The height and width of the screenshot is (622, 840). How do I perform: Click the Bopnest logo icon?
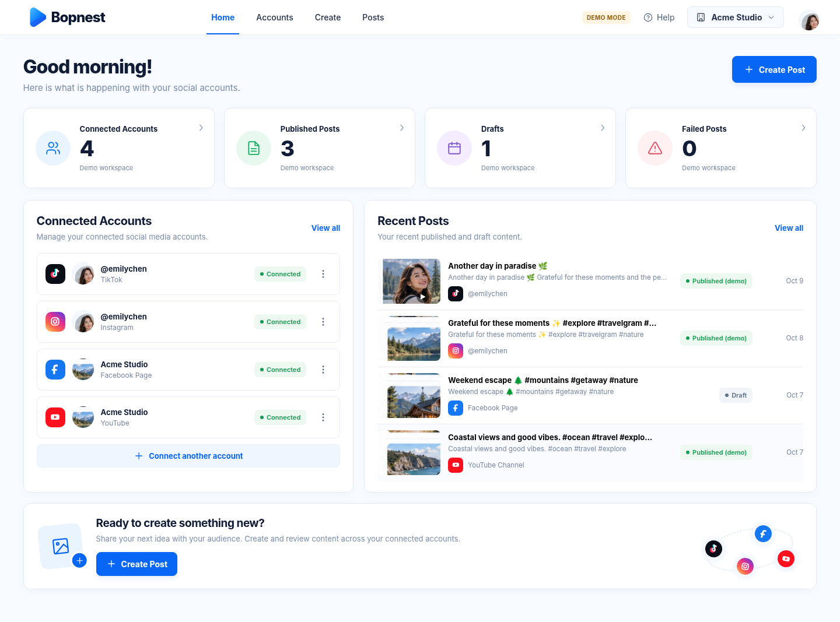[38, 17]
